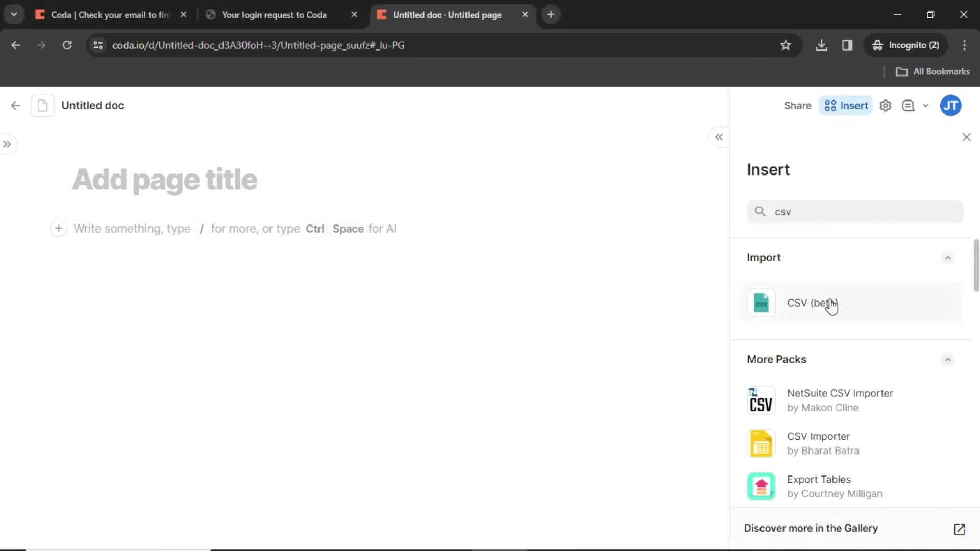Collapse the Import section
Viewport: 980px width, 551px height.
pyautogui.click(x=948, y=258)
